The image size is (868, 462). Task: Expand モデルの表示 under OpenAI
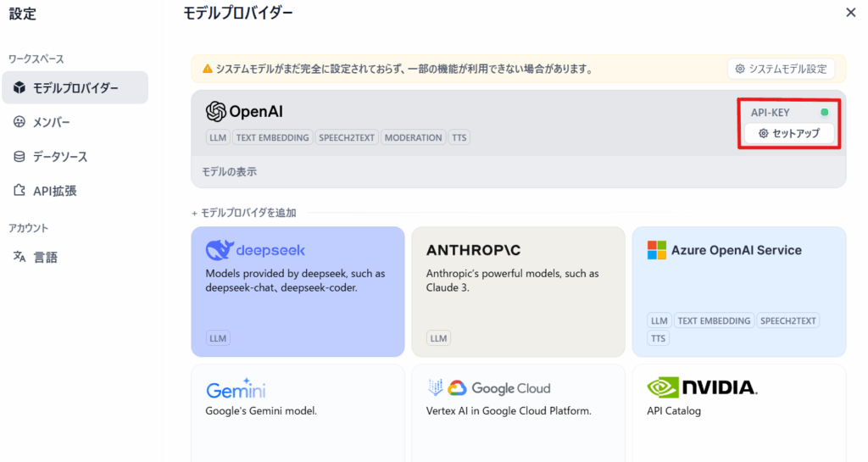point(229,171)
